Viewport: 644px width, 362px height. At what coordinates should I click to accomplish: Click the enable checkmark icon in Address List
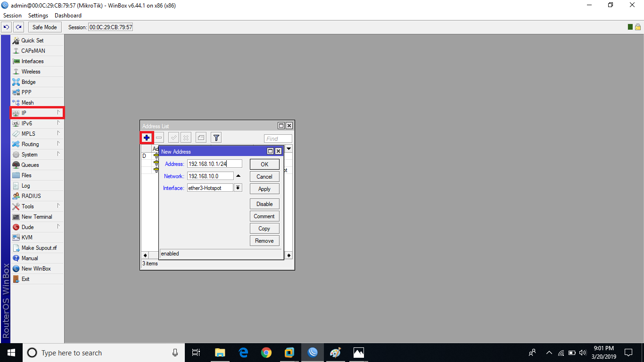pos(173,137)
